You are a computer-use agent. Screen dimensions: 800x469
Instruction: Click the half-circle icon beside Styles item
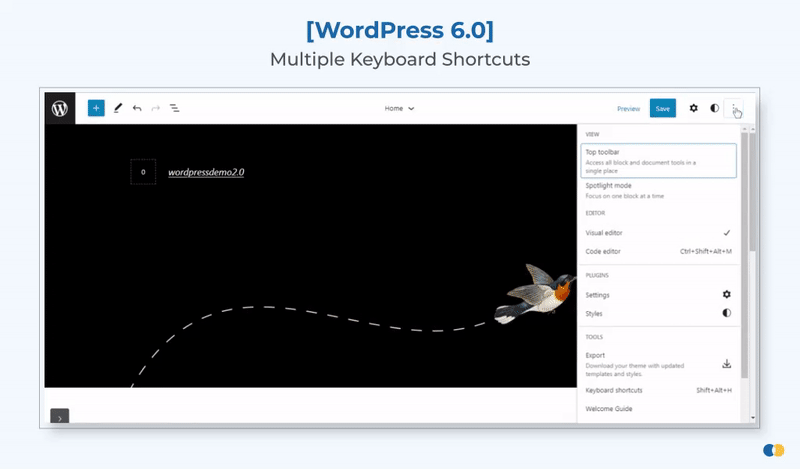point(727,313)
